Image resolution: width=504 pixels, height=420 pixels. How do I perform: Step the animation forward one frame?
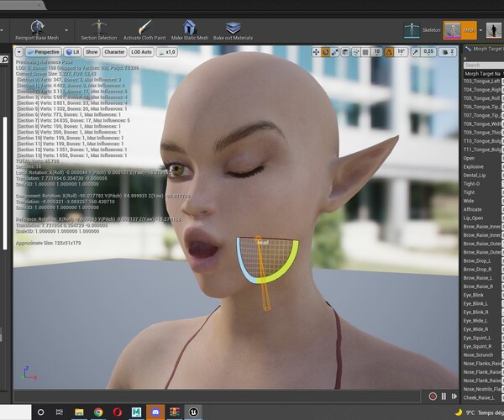pyautogui.click(x=454, y=396)
